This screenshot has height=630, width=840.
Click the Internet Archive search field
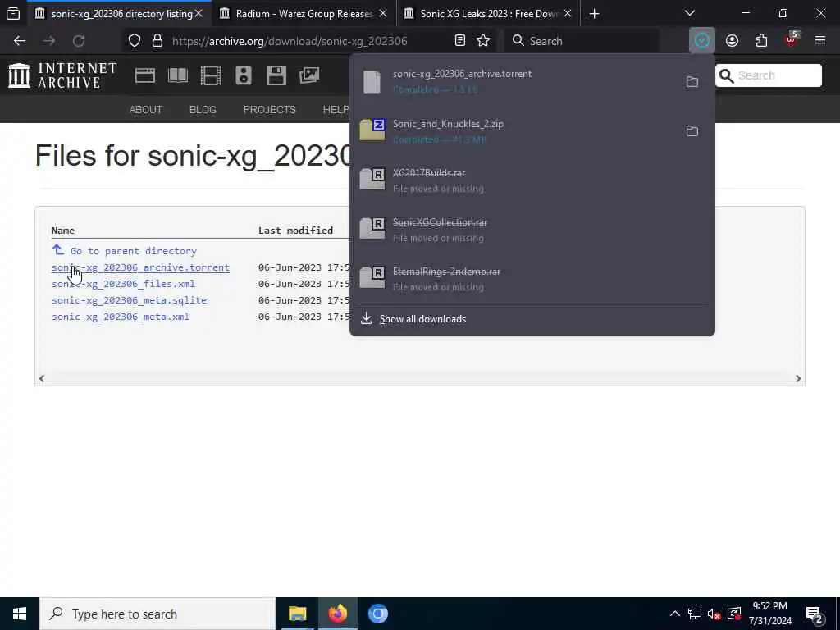[x=768, y=75]
